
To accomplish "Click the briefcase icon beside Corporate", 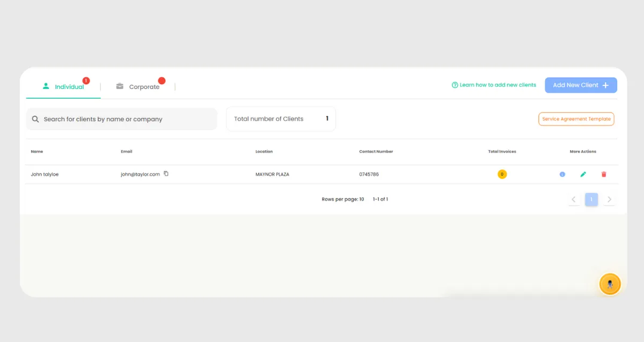I will 120,86.
